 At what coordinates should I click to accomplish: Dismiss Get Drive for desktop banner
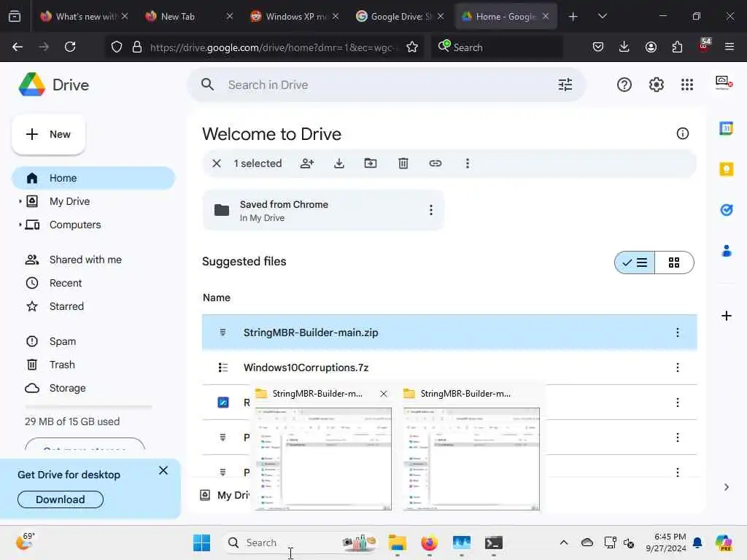click(x=163, y=470)
